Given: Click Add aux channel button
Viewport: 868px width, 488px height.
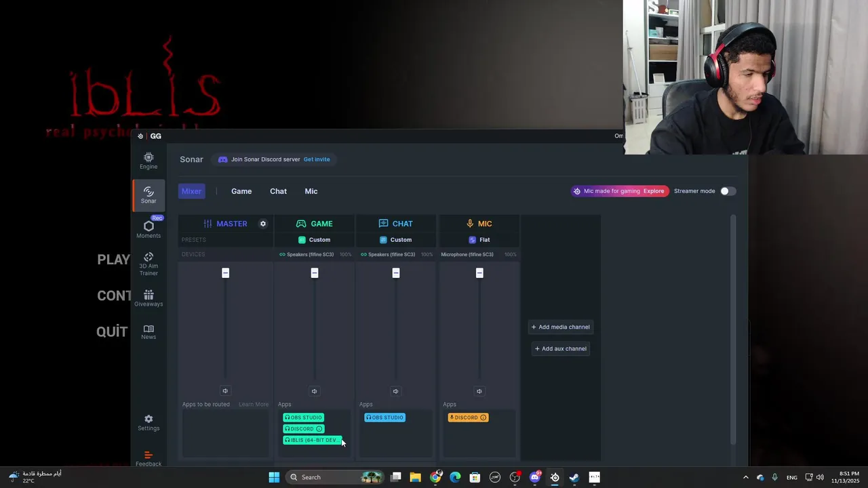Looking at the screenshot, I should pyautogui.click(x=561, y=349).
